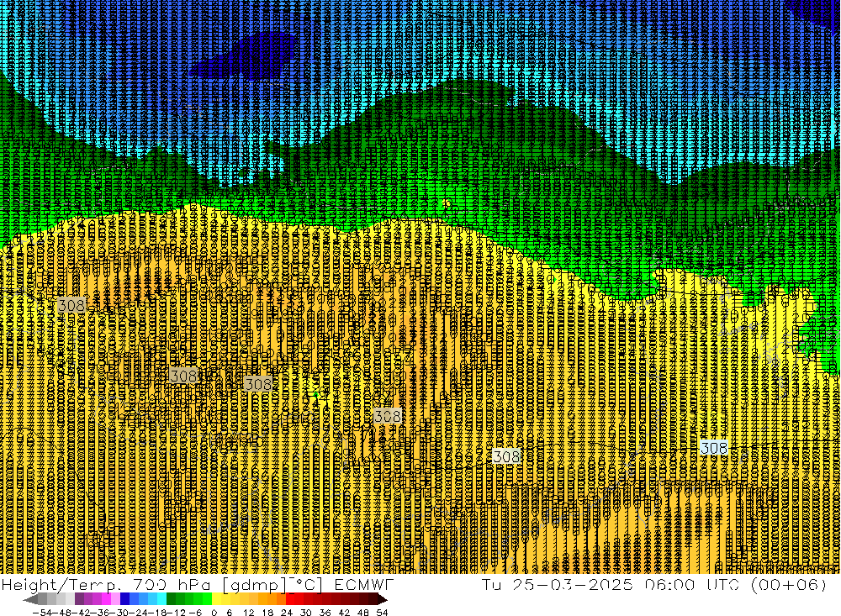Select the bright yellow legend swatch

coord(217,599)
